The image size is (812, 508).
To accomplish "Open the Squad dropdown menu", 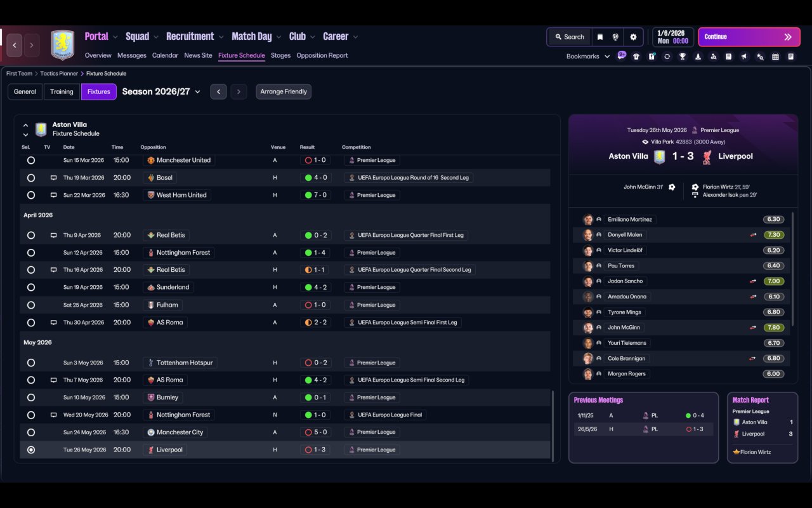I will (143, 37).
